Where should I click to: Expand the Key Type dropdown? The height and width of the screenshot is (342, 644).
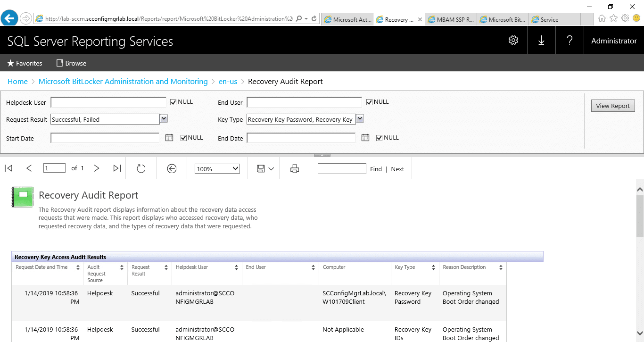[x=360, y=119]
